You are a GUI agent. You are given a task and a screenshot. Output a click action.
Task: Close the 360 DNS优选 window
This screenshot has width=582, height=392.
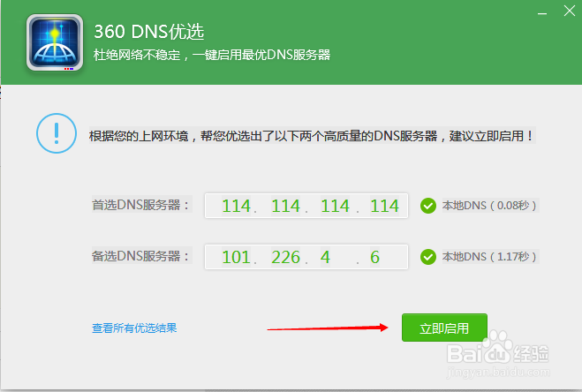[569, 11]
